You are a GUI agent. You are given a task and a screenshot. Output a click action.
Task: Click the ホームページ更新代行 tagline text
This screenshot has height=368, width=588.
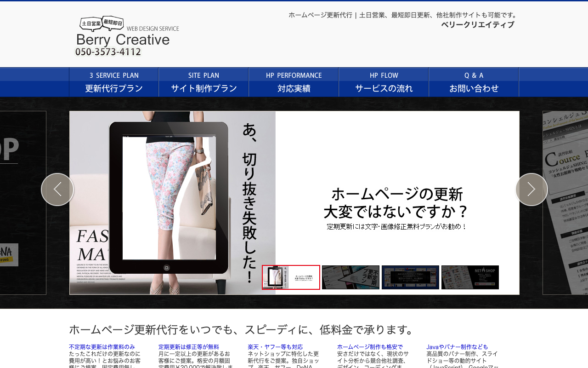point(403,15)
